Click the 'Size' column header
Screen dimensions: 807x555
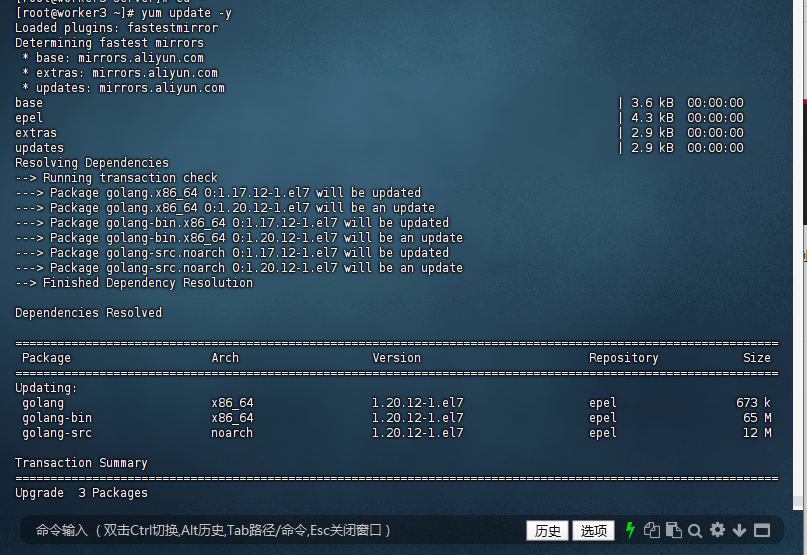click(757, 358)
